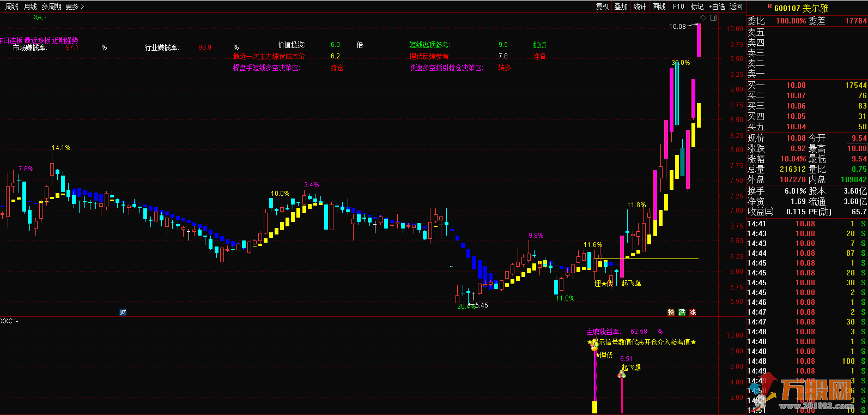Open the 复权 adjustment menu
The height and width of the screenshot is (415, 868).
pos(602,7)
